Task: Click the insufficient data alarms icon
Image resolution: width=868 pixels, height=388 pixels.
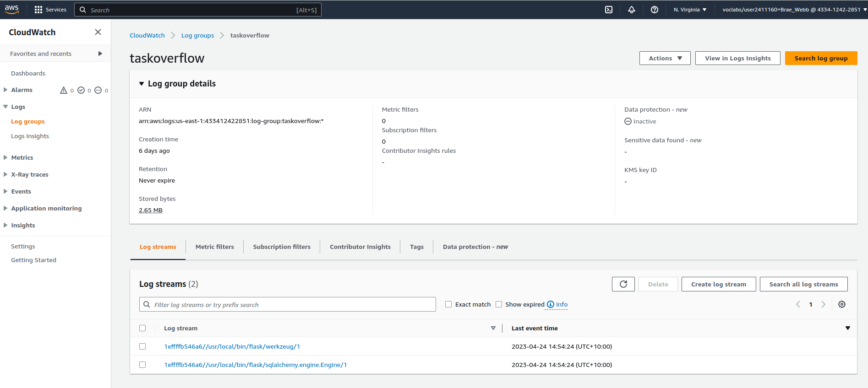Action: pos(98,90)
